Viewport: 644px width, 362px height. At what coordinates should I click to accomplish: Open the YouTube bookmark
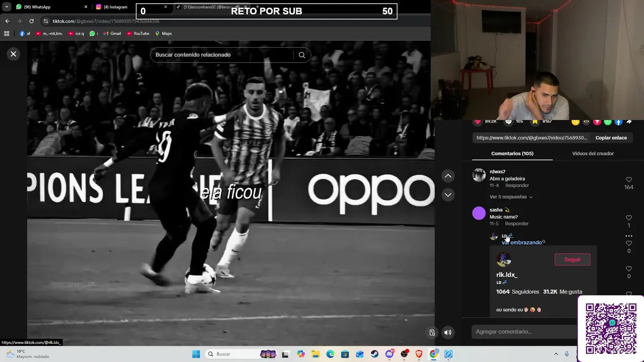pyautogui.click(x=138, y=34)
